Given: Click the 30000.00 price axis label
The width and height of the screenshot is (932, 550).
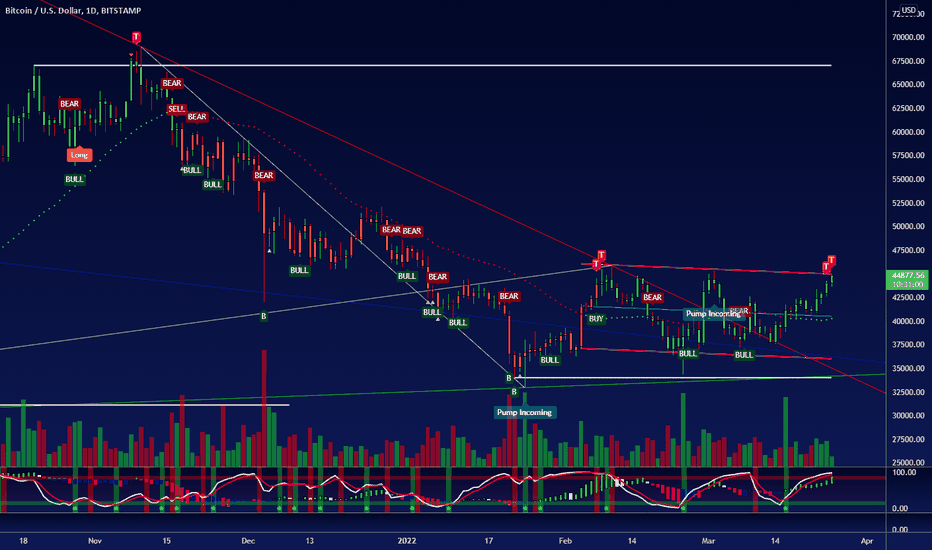Looking at the screenshot, I should point(908,416).
